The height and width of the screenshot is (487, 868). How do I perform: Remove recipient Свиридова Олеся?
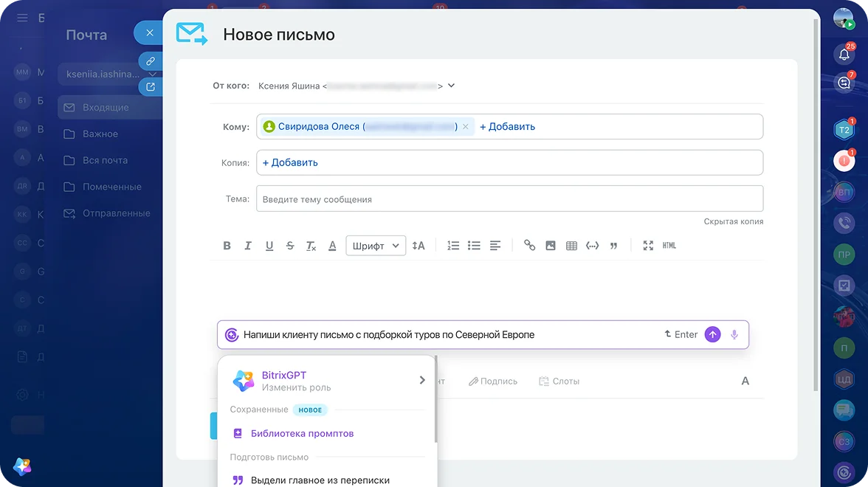[x=466, y=127]
